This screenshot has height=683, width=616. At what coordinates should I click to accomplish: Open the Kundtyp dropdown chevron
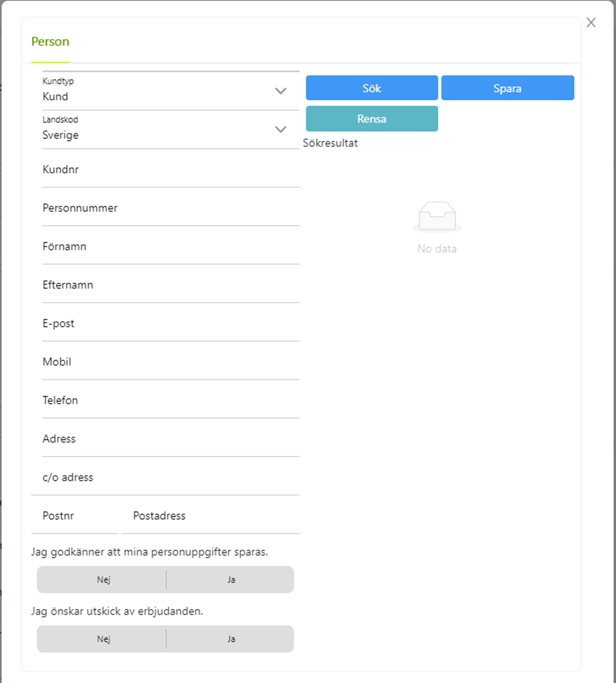[x=281, y=91]
